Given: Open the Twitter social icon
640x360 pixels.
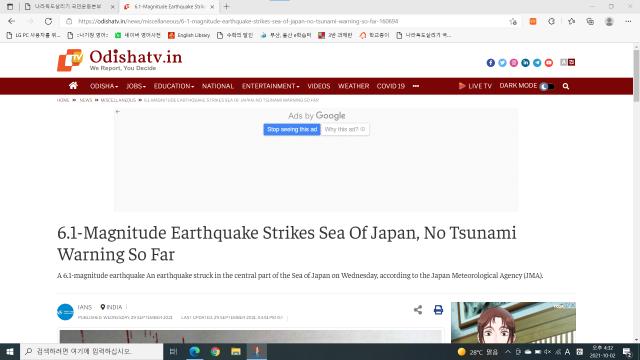Looking at the screenshot, I should [502, 62].
